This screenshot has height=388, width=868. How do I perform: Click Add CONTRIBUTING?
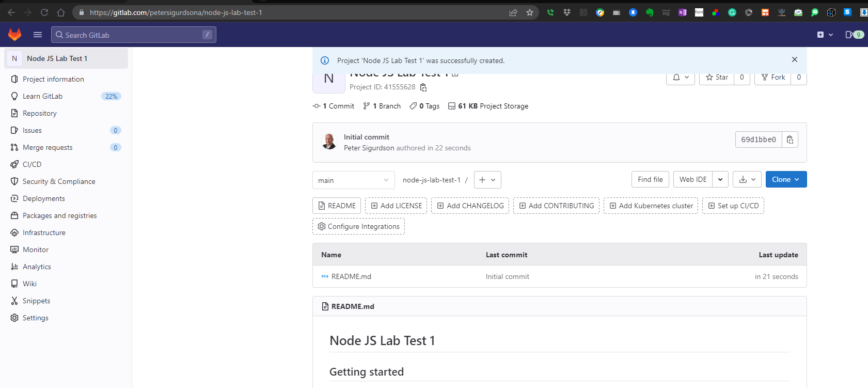click(x=556, y=206)
